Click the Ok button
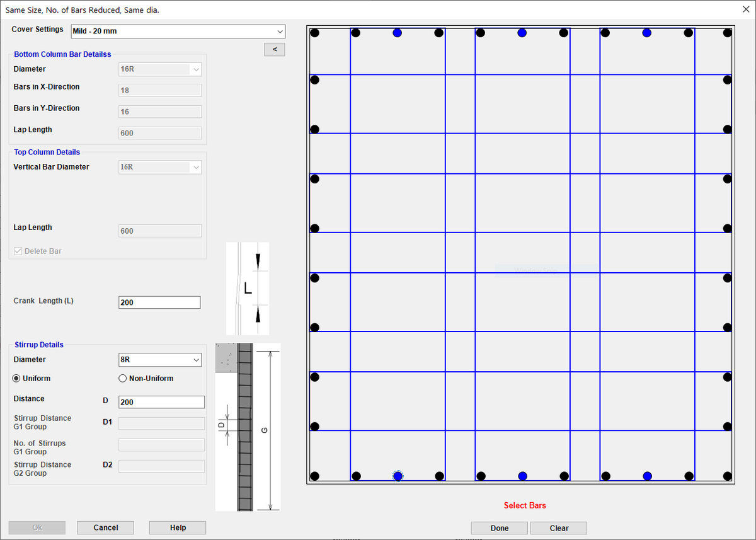This screenshot has width=756, height=540. pos(37,528)
